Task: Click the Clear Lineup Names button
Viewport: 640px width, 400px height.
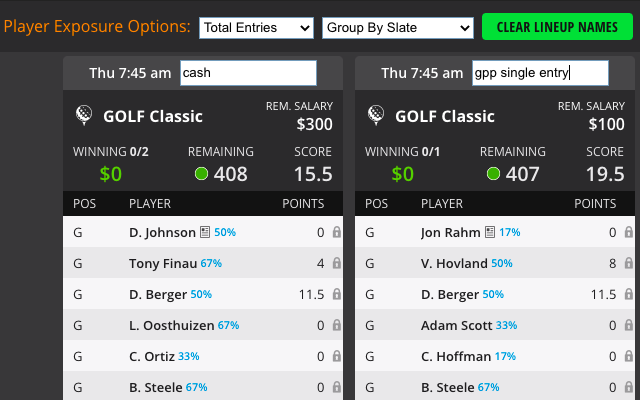Action: coord(557,27)
